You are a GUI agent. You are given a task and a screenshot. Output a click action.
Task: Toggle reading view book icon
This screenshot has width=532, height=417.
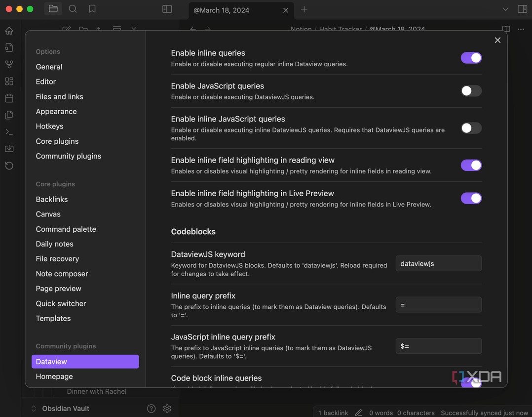506,29
